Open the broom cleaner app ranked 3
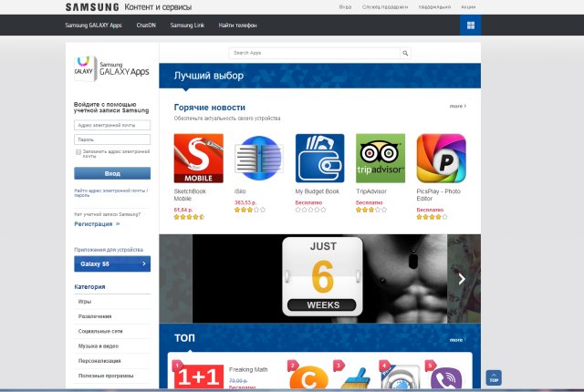The width and height of the screenshot is (584, 392). 357,377
